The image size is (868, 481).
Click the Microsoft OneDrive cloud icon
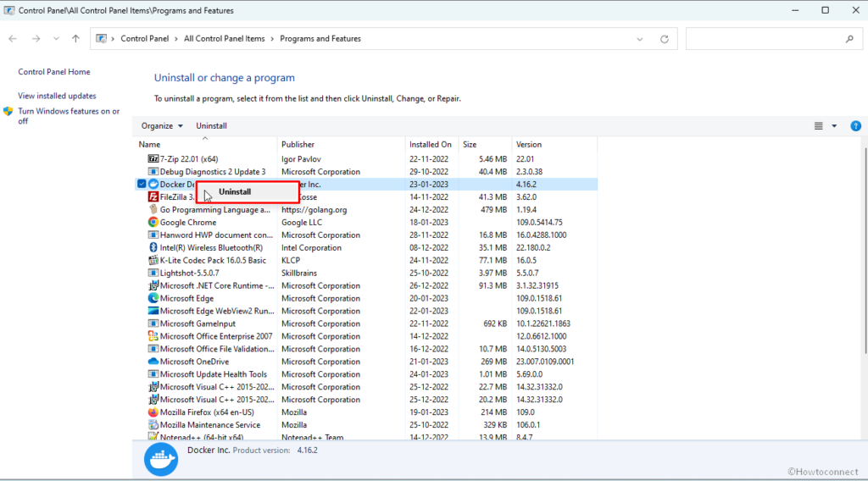coord(153,362)
